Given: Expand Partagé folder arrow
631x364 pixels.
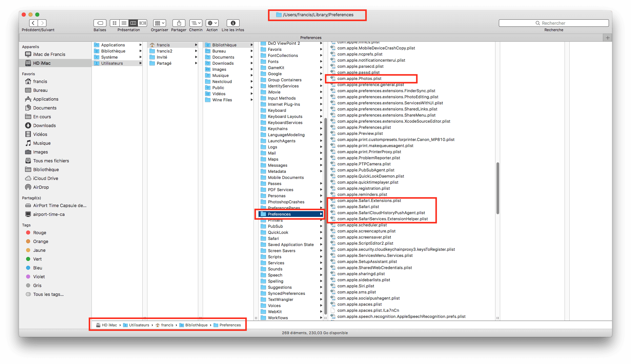Looking at the screenshot, I should coord(196,63).
